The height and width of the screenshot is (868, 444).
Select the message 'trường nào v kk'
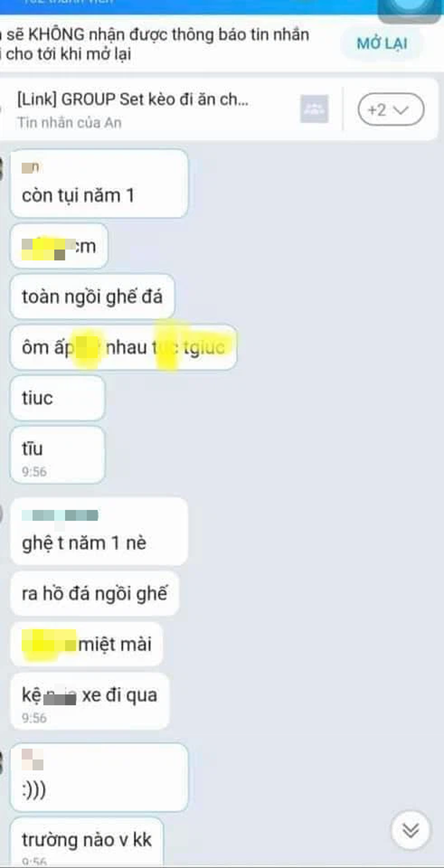(x=87, y=843)
